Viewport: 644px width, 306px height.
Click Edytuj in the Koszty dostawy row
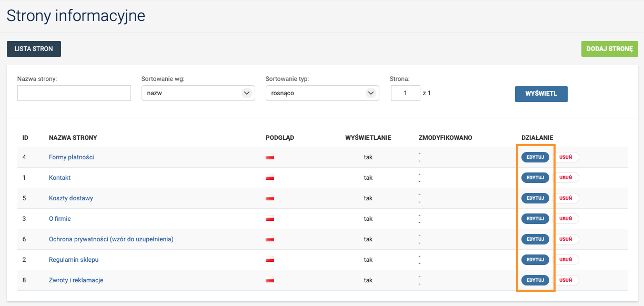[535, 198]
